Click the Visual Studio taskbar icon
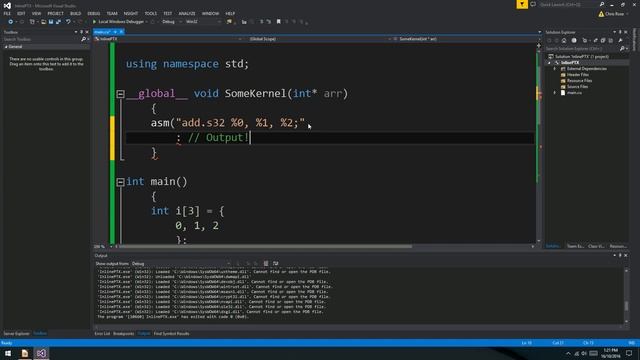 click(41, 353)
